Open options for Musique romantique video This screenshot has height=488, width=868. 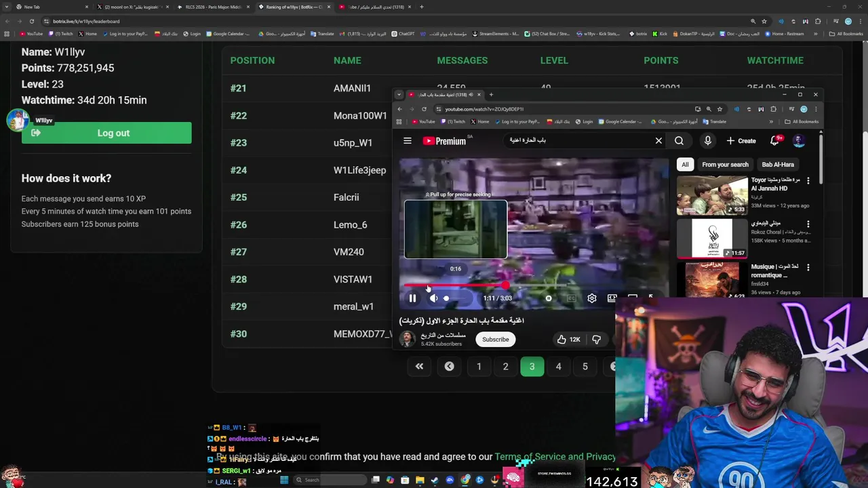[808, 267]
